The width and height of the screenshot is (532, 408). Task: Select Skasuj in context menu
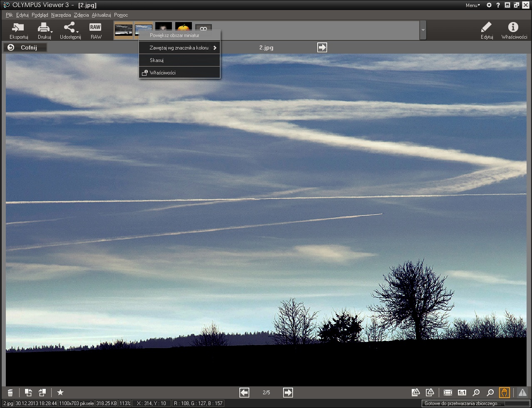[x=157, y=60]
